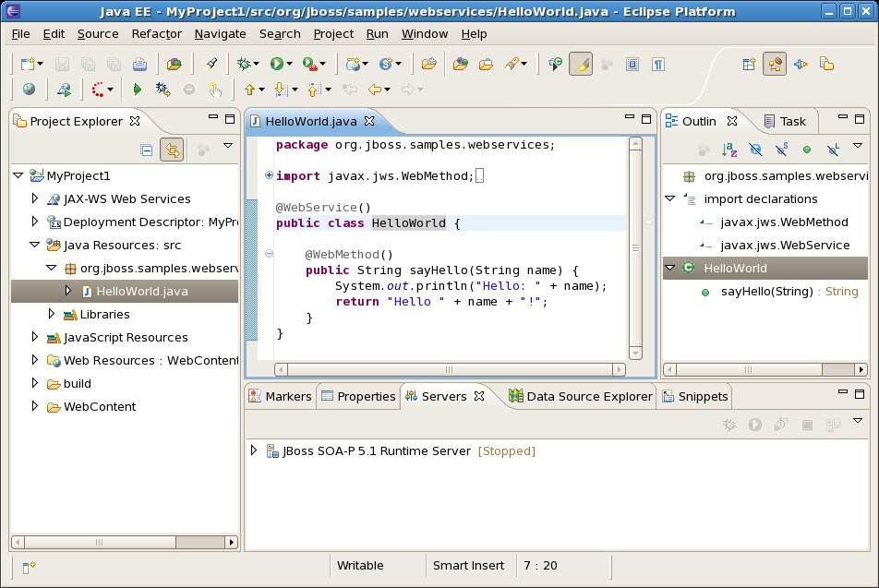Collapse import declarations in Outline
Viewport: 879px width, 588px height.
670,198
